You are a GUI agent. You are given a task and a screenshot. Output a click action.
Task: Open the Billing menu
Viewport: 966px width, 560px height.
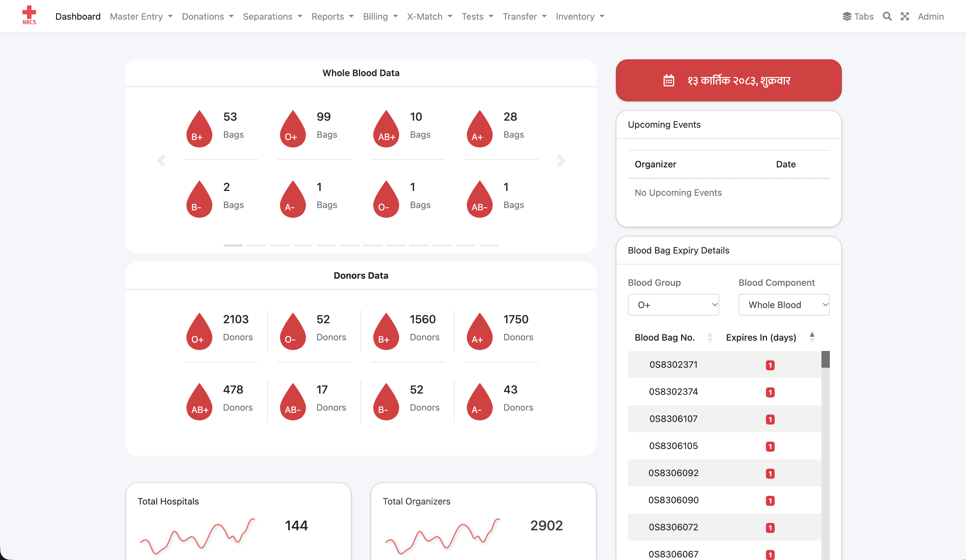(x=380, y=16)
